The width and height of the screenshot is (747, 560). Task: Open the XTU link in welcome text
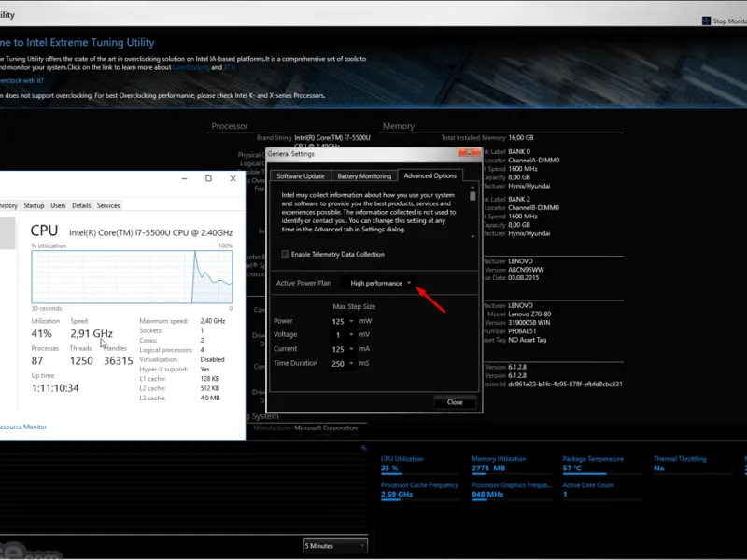click(x=229, y=67)
